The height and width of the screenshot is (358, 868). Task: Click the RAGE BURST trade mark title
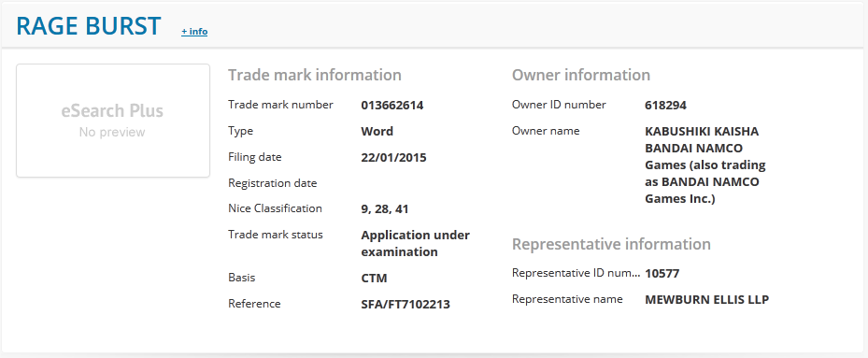pyautogui.click(x=89, y=26)
